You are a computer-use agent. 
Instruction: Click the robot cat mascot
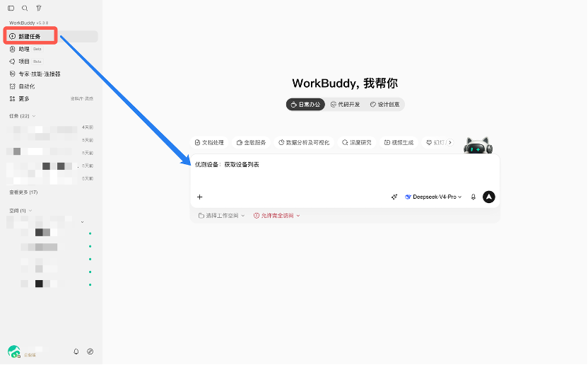coord(478,146)
